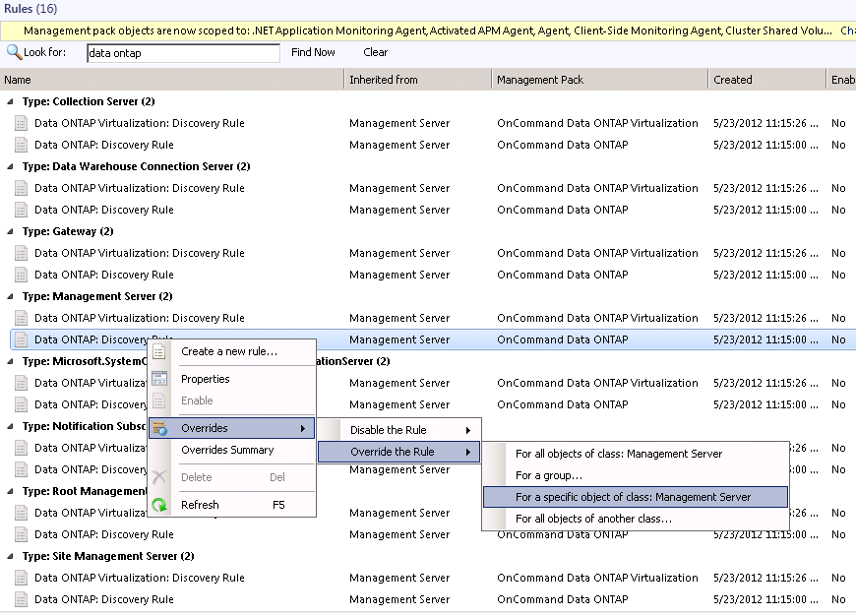Click rule icon of Gateway Data ONTAP: Discovery Rule
This screenshot has height=616, width=856.
22,275
